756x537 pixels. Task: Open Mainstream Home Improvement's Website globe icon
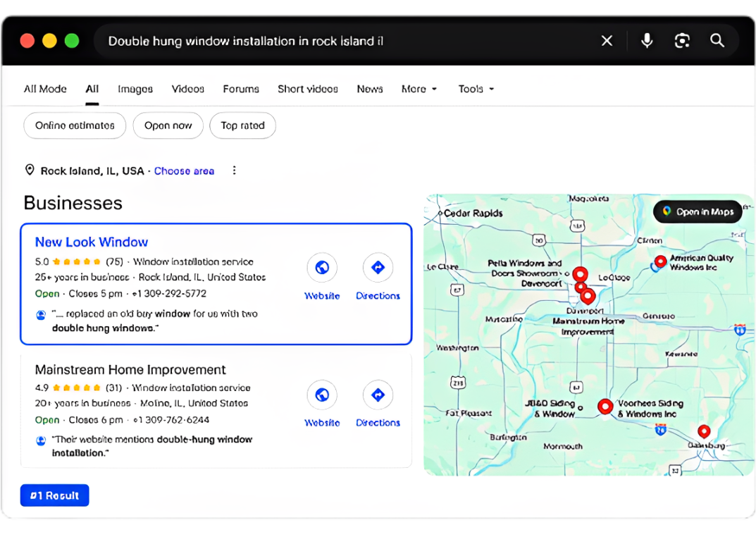click(322, 395)
